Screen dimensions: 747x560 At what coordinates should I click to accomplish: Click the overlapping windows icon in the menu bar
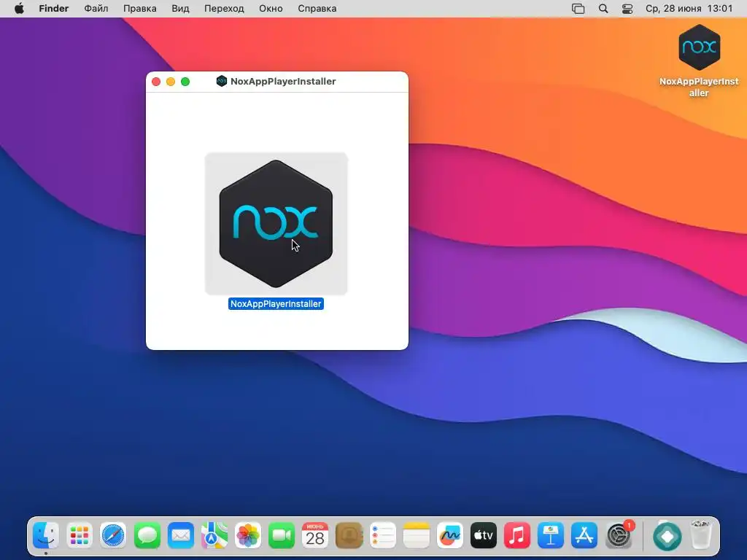[578, 9]
